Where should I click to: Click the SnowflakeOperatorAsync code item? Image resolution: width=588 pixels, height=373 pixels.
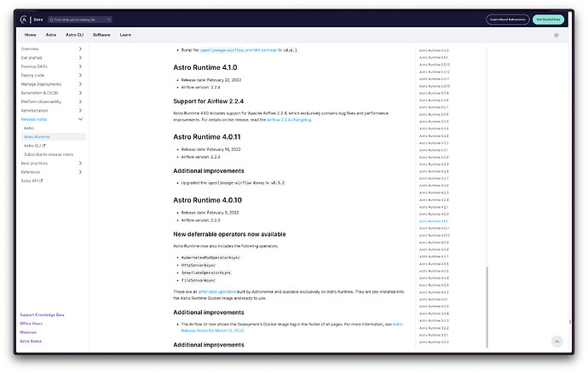pos(206,273)
